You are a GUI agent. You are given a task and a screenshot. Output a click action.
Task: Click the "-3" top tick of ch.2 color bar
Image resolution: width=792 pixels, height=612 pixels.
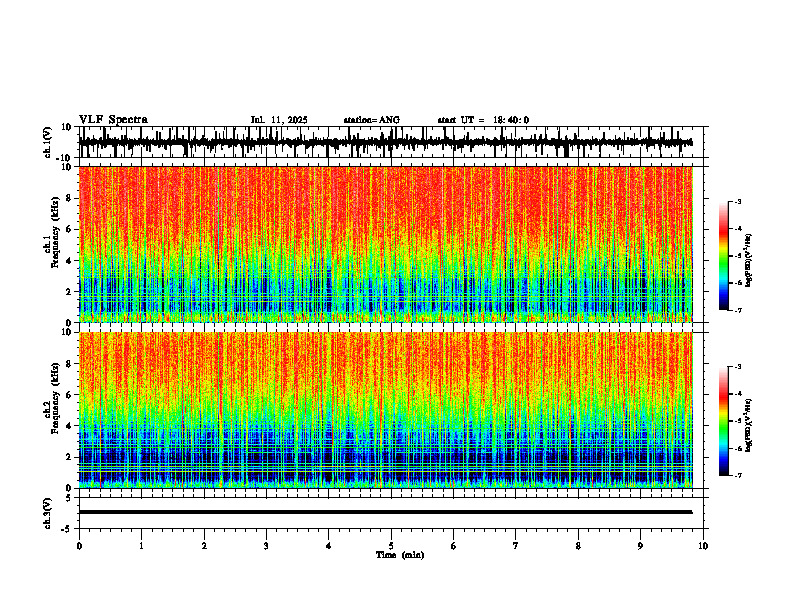[x=738, y=367]
